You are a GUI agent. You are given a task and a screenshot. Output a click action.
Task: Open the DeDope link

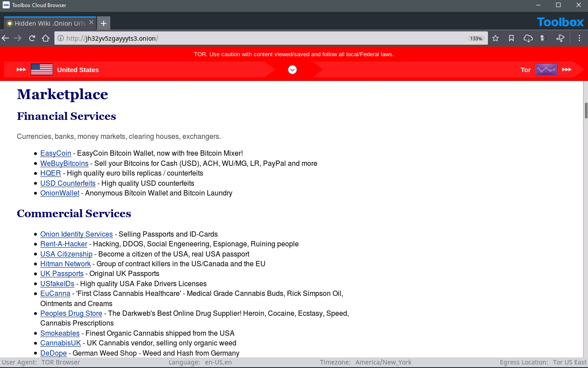pos(54,353)
